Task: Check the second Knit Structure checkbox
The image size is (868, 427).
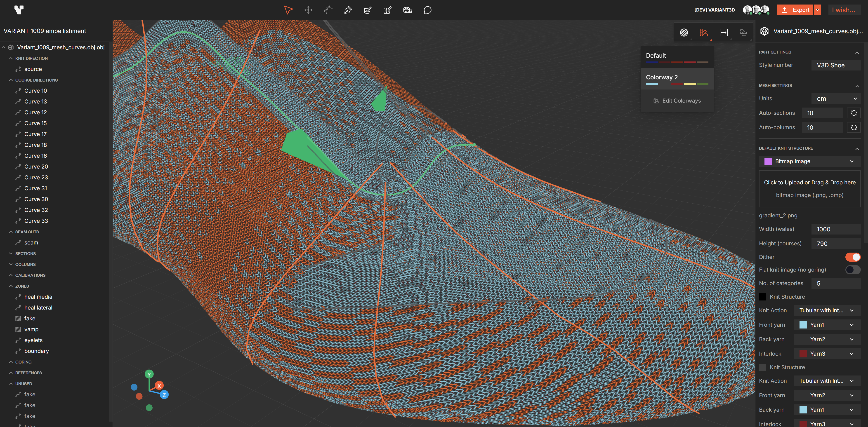Action: (x=763, y=367)
